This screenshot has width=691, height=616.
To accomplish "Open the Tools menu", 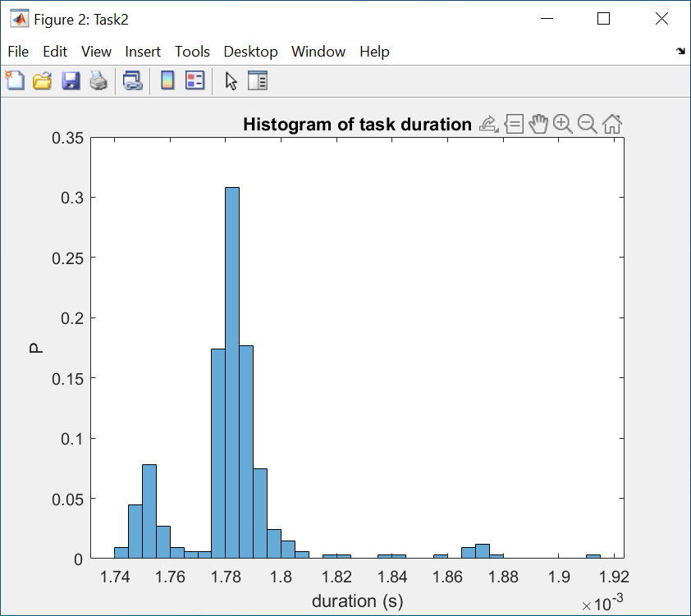I will pyautogui.click(x=192, y=52).
